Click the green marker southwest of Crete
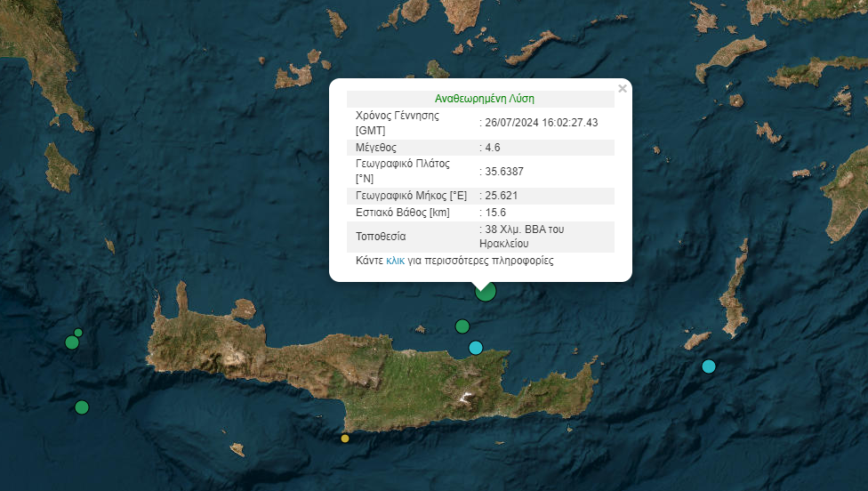Screen dimensions: 868x491 click(x=82, y=407)
